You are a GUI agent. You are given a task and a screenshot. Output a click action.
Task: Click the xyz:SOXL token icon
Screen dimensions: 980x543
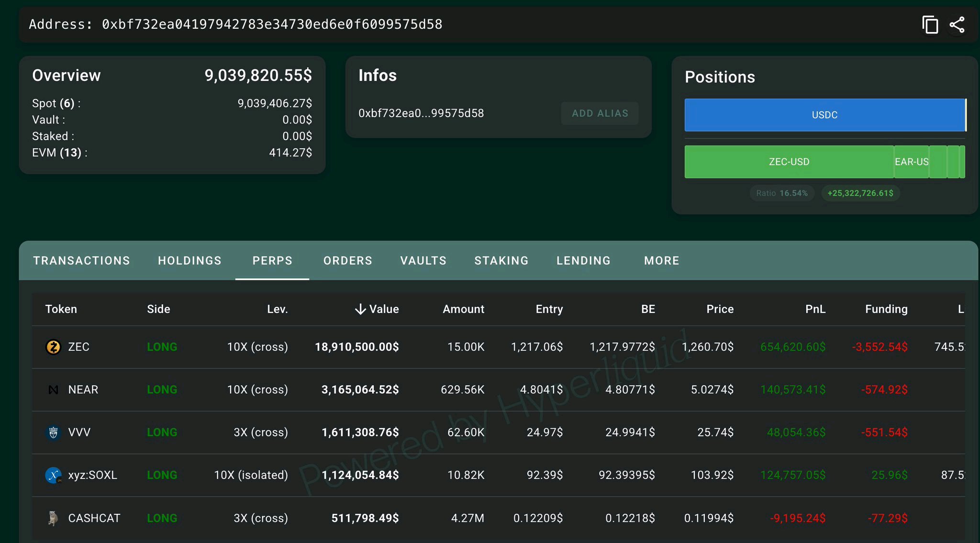tap(53, 475)
